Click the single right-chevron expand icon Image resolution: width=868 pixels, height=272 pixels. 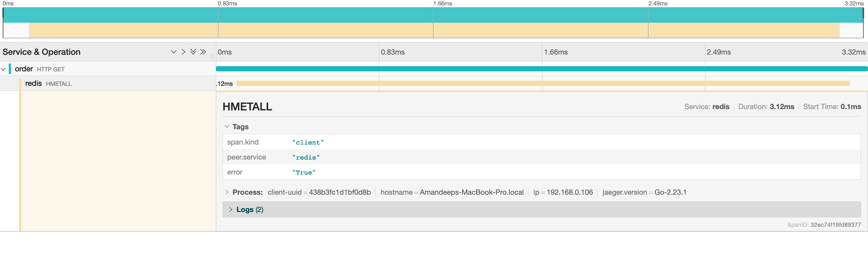[183, 52]
